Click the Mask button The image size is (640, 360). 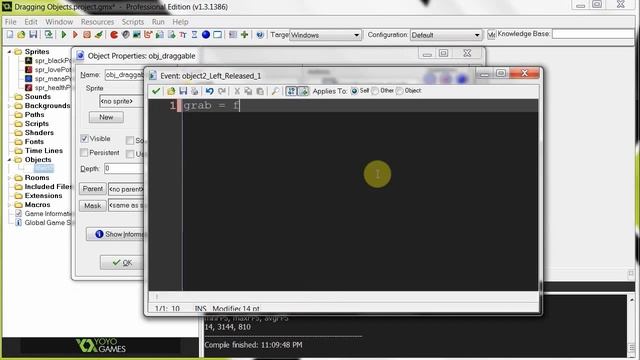tap(93, 205)
